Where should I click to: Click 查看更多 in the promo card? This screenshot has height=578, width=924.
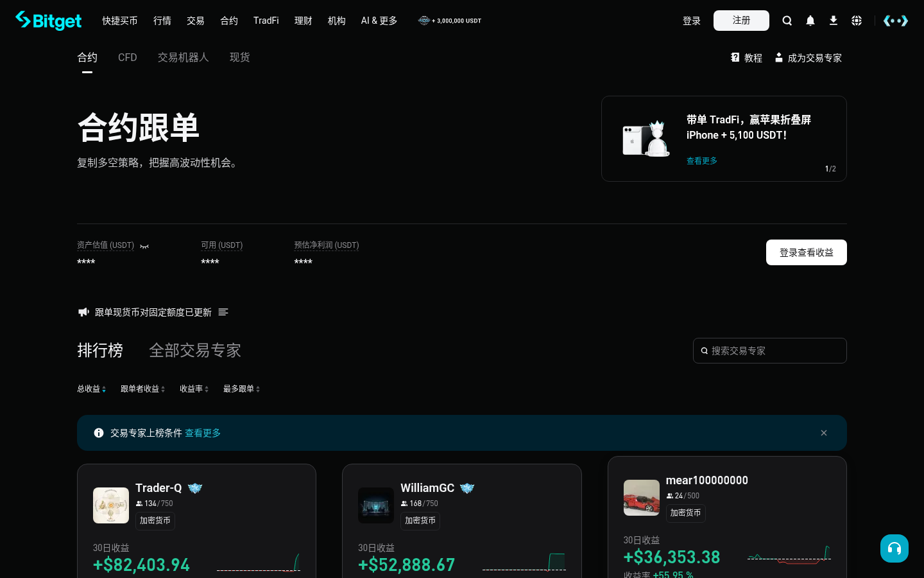click(x=702, y=161)
